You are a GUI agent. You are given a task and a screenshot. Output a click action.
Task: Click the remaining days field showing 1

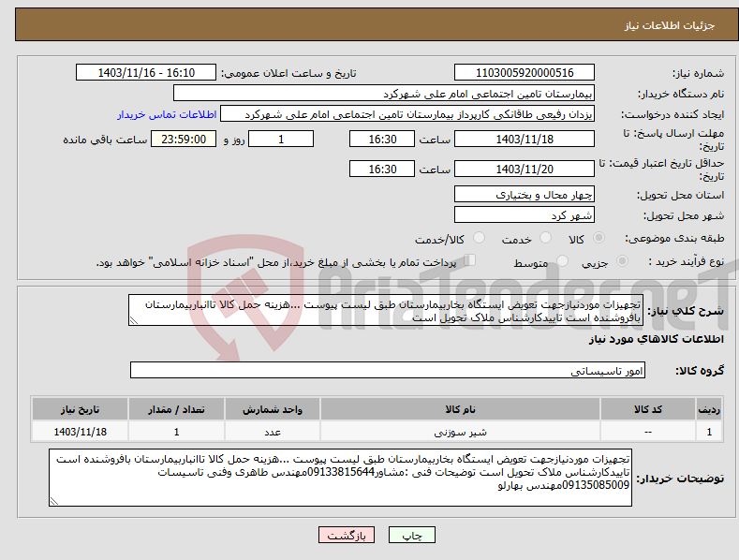click(281, 139)
